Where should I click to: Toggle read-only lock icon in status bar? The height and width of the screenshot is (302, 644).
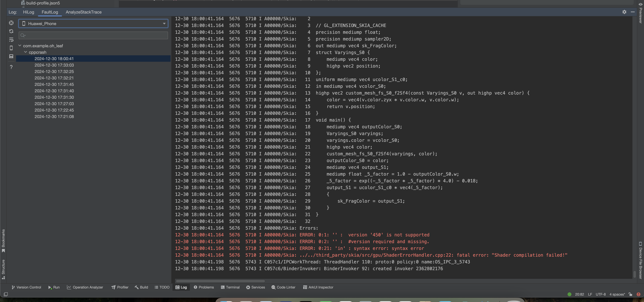point(630,294)
